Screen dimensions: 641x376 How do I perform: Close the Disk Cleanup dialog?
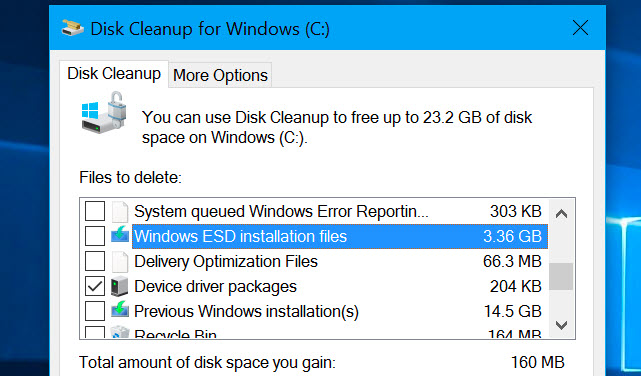click(x=580, y=28)
